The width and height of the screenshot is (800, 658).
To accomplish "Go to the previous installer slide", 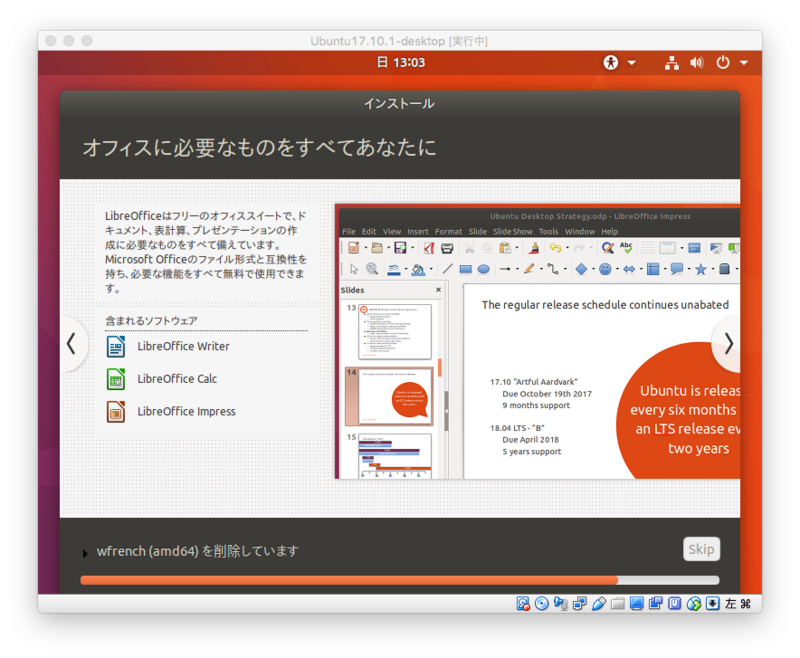I will pyautogui.click(x=72, y=344).
